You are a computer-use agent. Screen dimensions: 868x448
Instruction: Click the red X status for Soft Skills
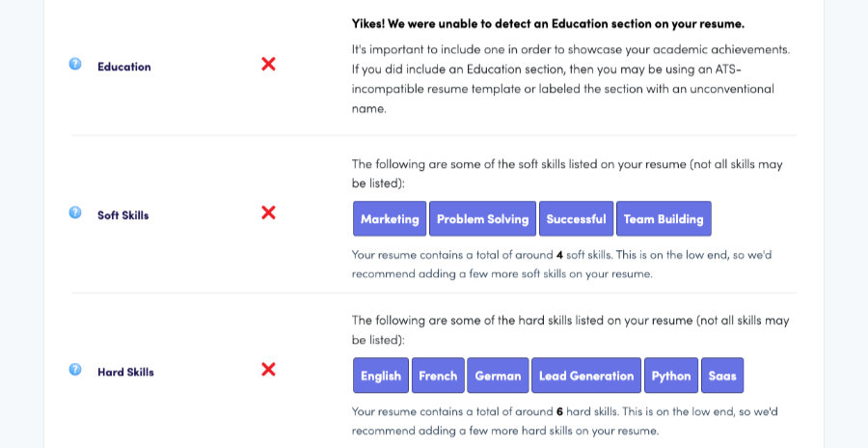tap(268, 212)
